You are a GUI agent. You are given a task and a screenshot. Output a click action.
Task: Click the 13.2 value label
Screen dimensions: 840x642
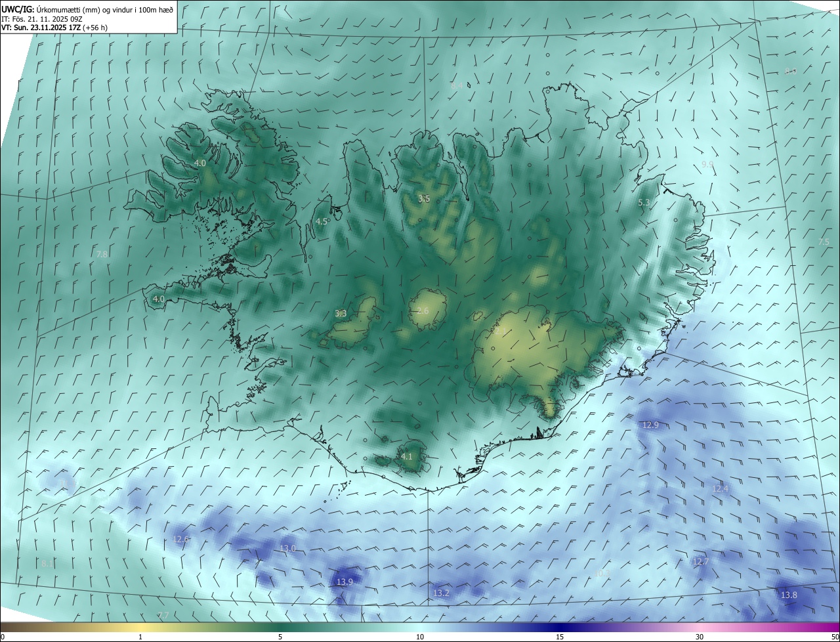click(x=441, y=593)
